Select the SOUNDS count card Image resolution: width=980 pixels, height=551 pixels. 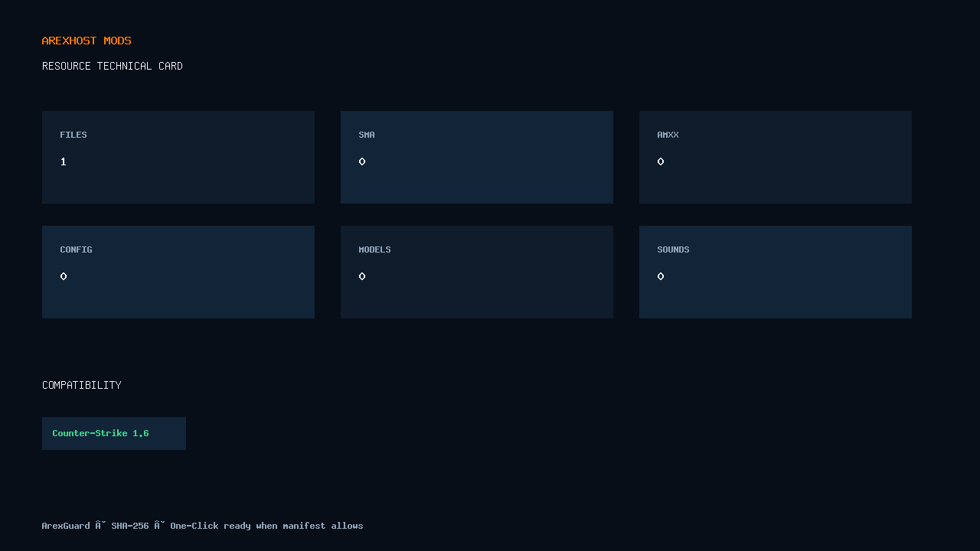click(776, 272)
